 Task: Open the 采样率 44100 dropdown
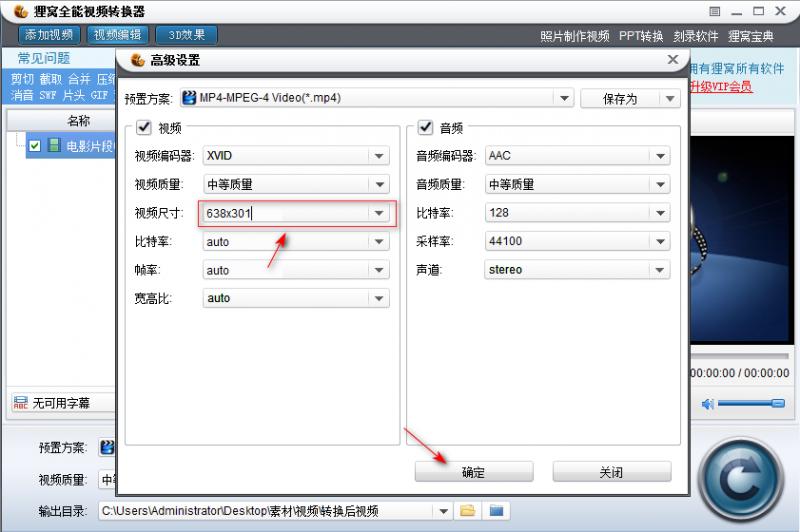click(659, 241)
